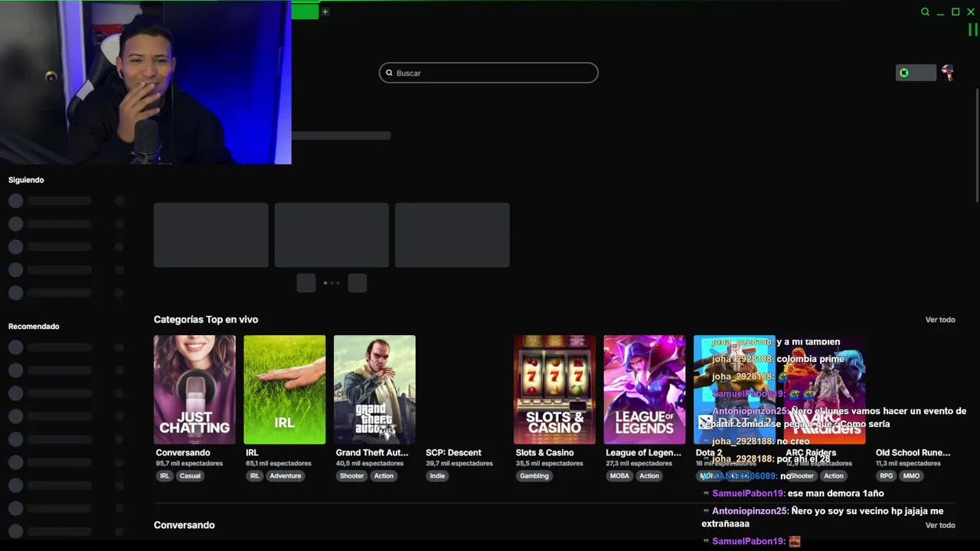Click the IRL category title
The image size is (980, 551).
click(252, 452)
